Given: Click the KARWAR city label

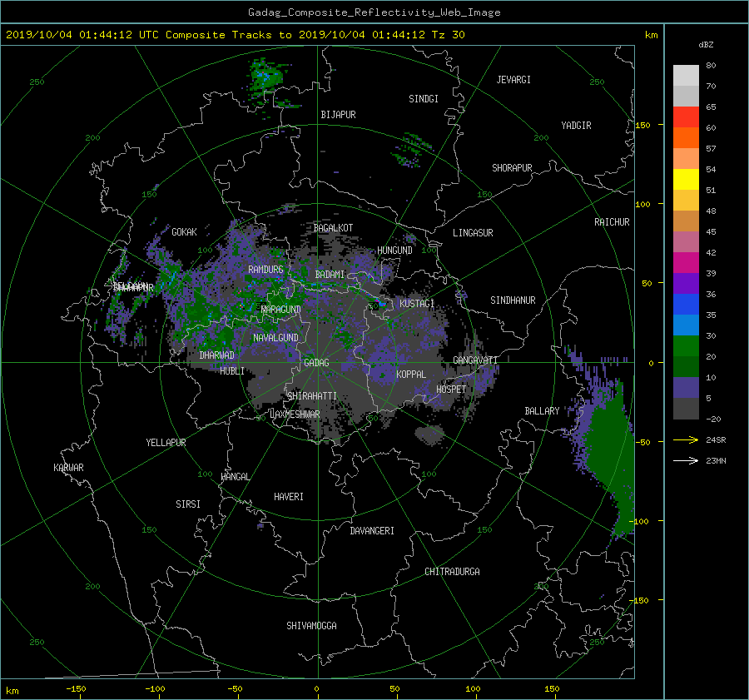Looking at the screenshot, I should click(69, 468).
